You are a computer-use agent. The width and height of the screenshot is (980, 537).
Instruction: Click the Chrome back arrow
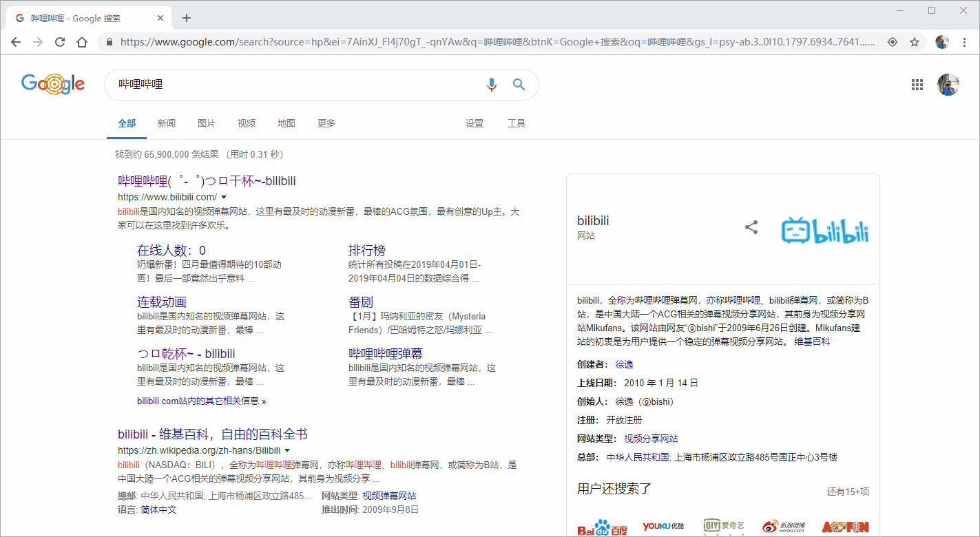16,42
